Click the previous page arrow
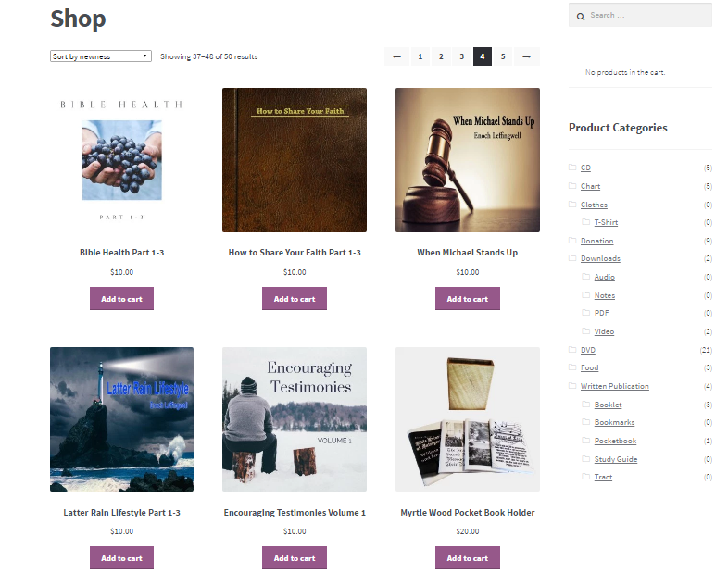This screenshot has width=728, height=585. (396, 56)
